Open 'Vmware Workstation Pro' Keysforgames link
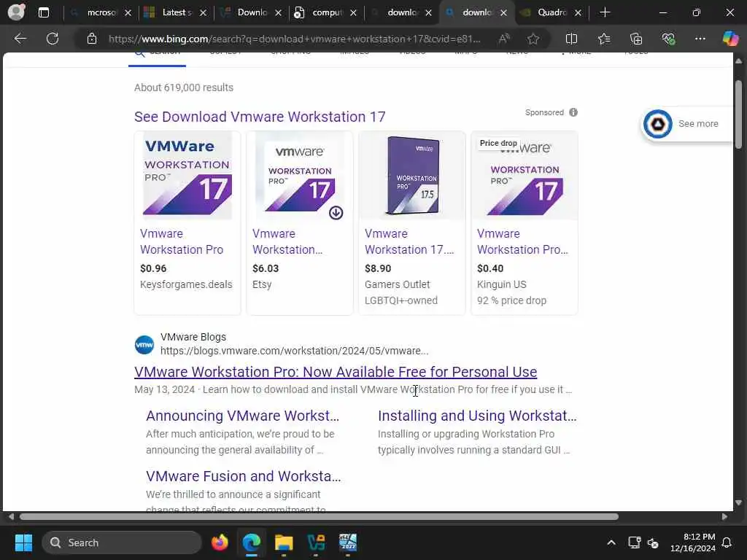This screenshot has width=747, height=560. click(x=182, y=241)
